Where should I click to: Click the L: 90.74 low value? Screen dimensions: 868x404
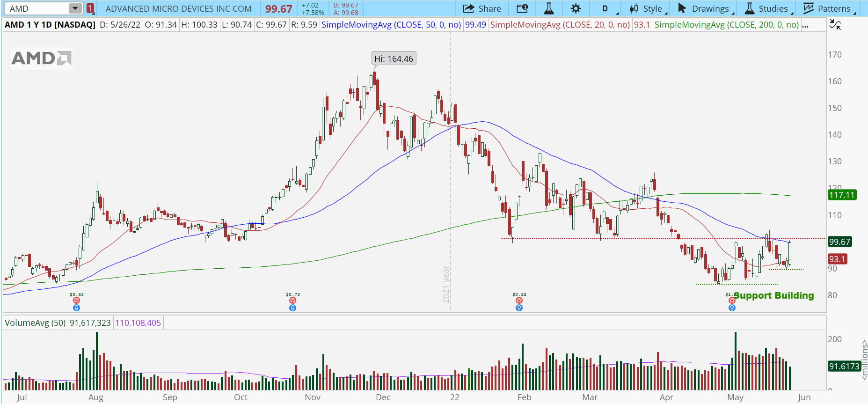click(237, 25)
